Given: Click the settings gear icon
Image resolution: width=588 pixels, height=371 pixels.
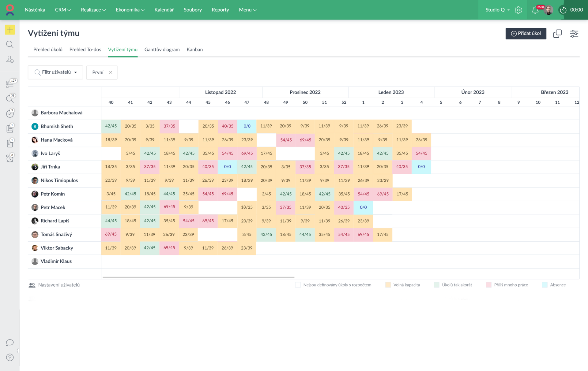Looking at the screenshot, I should tap(518, 10).
